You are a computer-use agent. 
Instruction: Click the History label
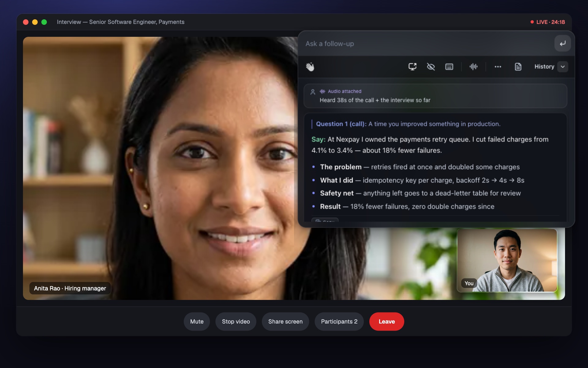[544, 67]
